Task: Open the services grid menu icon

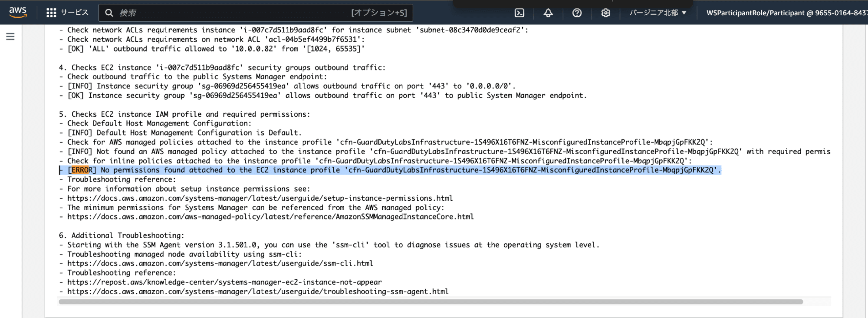Action: coord(51,13)
